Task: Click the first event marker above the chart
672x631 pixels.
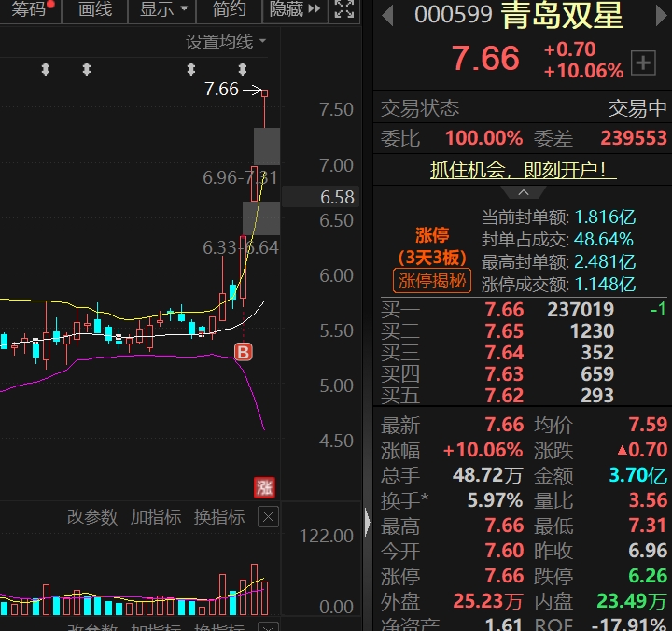Action: [46, 69]
